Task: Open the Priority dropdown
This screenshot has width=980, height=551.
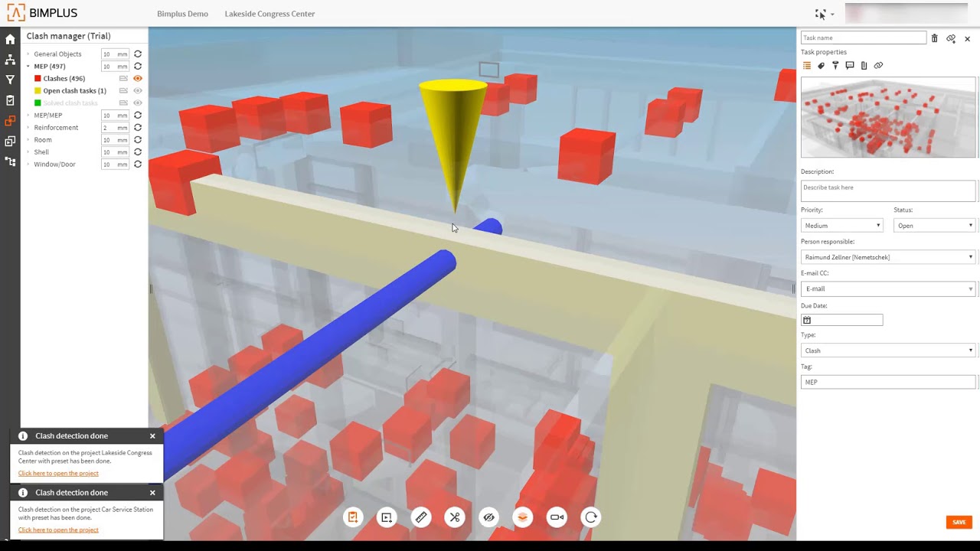Action: (x=841, y=226)
